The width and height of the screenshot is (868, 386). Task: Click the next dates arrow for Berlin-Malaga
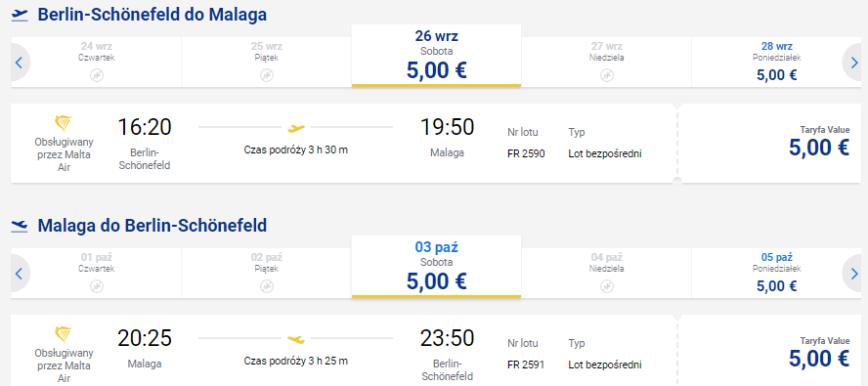tap(852, 62)
